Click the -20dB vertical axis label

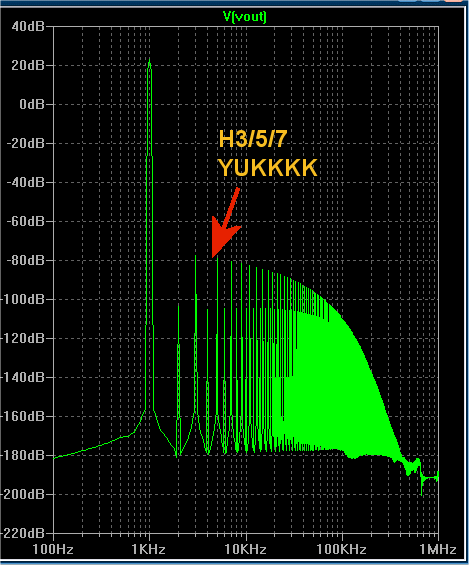(x=25, y=143)
